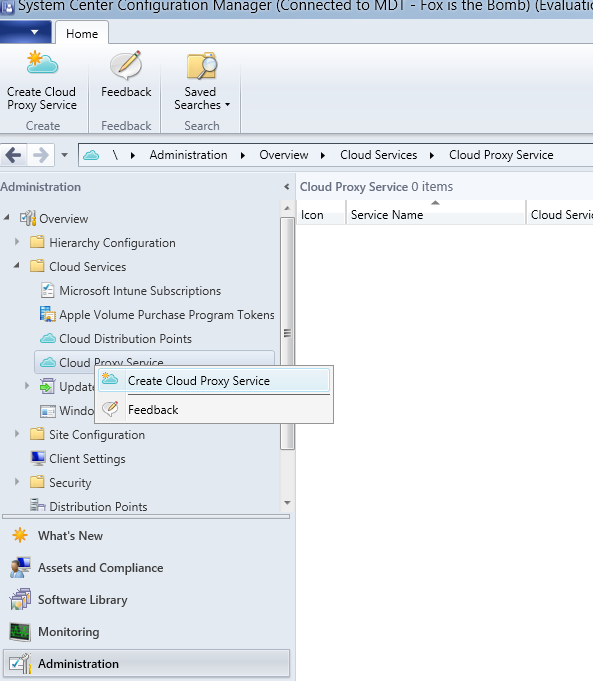Viewport: 593px width, 681px height.
Task: Click the Client Settings monitor icon
Action: (x=38, y=458)
